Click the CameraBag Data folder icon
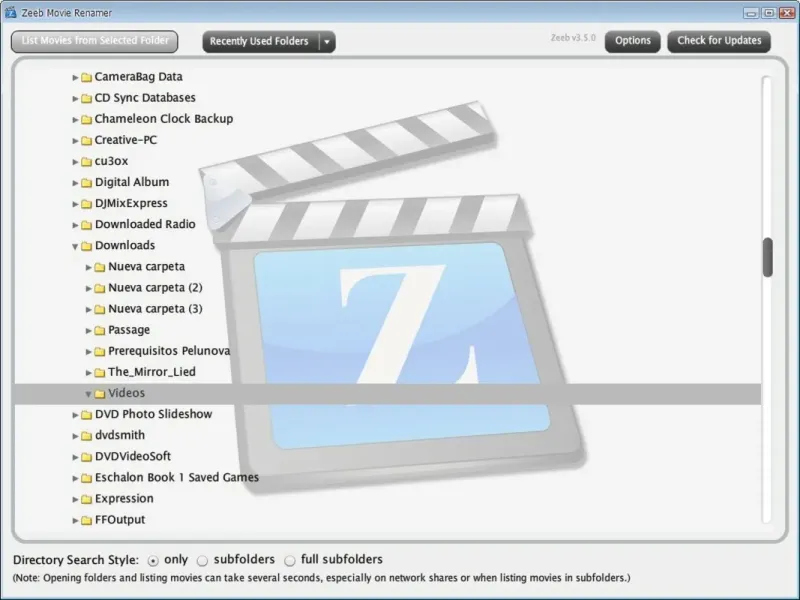 click(x=86, y=77)
